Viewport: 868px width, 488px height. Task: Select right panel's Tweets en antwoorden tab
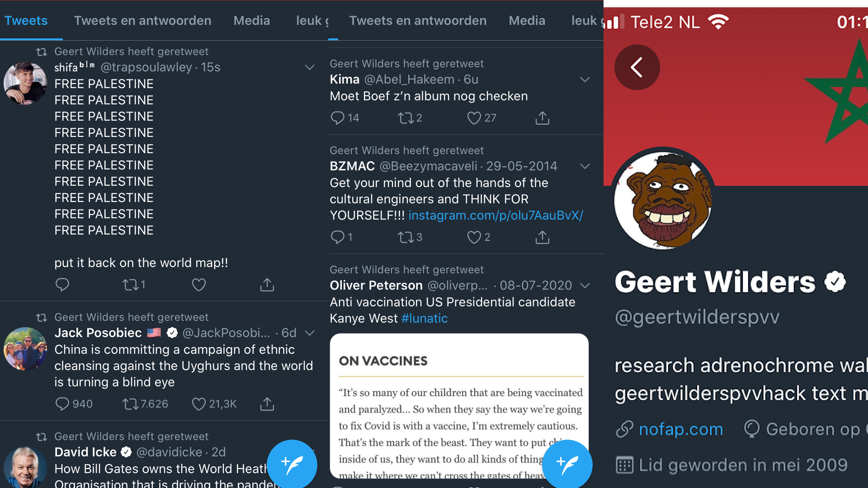coord(418,21)
